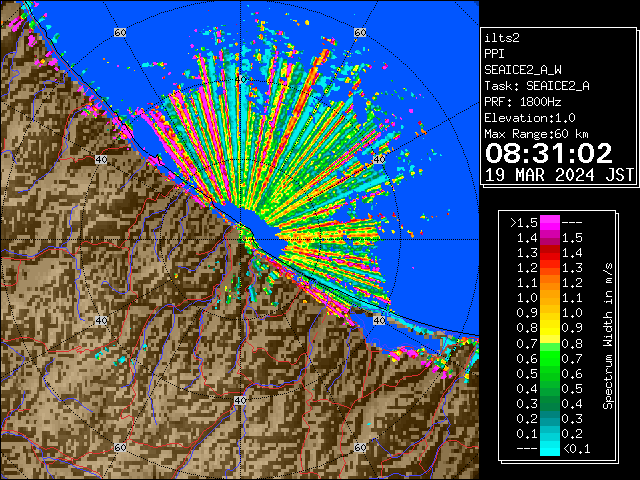Viewport: 640px width, 480px height.
Task: Click the 40 range label due south of radar
Action: [240, 400]
